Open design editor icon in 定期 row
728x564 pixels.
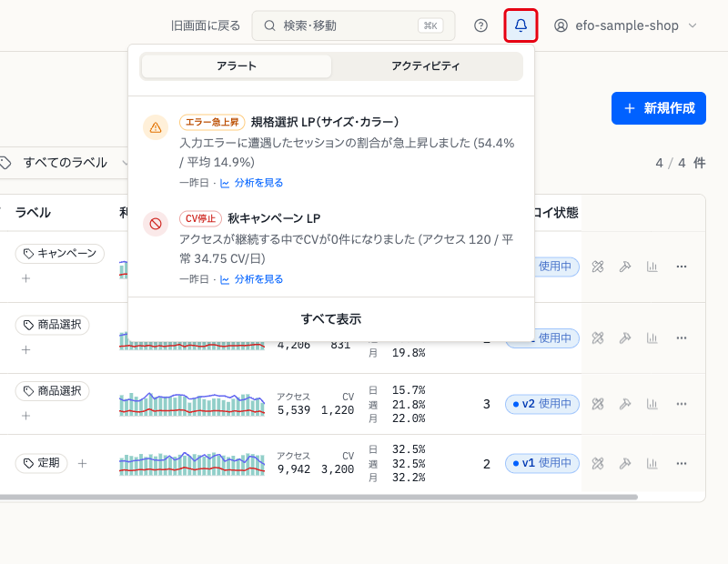pos(598,463)
